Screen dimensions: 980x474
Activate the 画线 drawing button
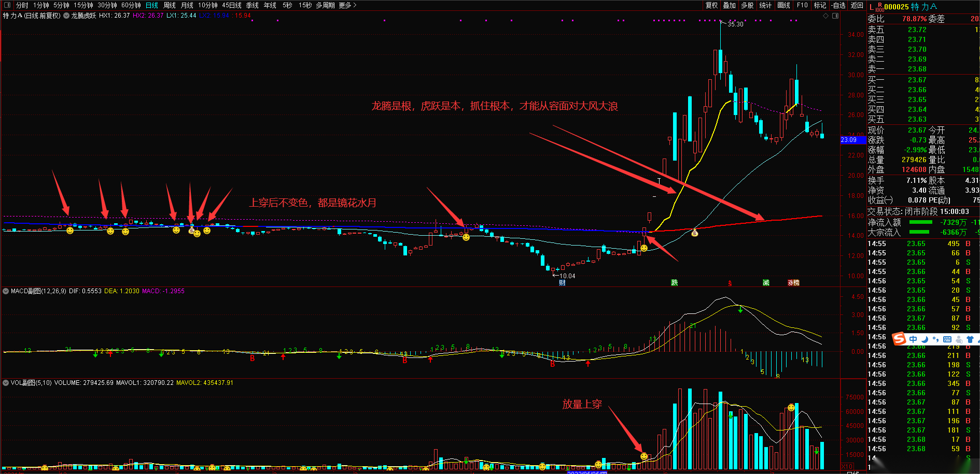784,5
